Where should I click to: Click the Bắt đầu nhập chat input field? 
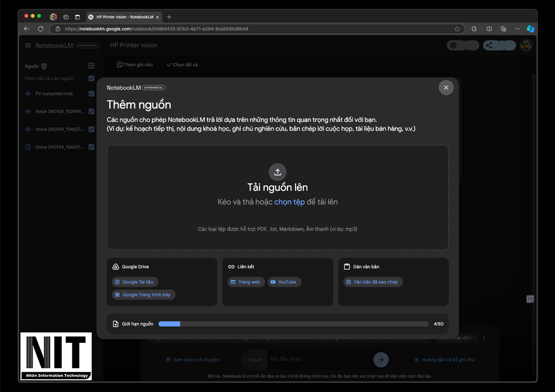click(318, 359)
